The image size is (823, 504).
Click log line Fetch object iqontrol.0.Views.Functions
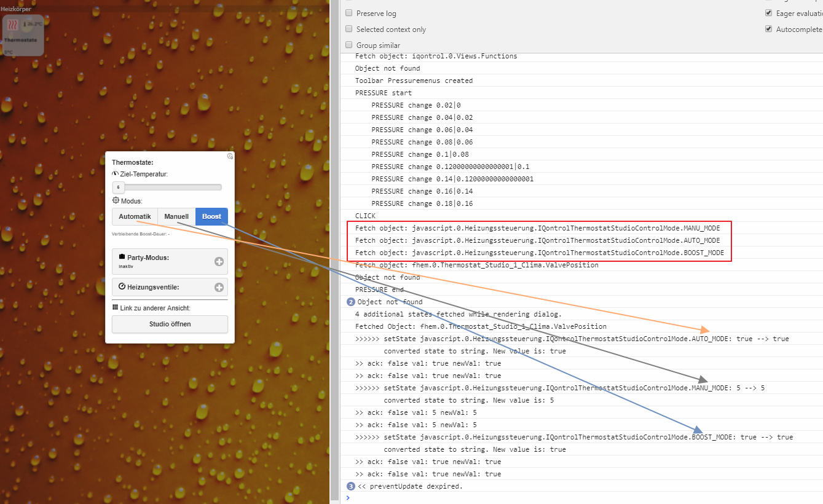click(x=436, y=56)
